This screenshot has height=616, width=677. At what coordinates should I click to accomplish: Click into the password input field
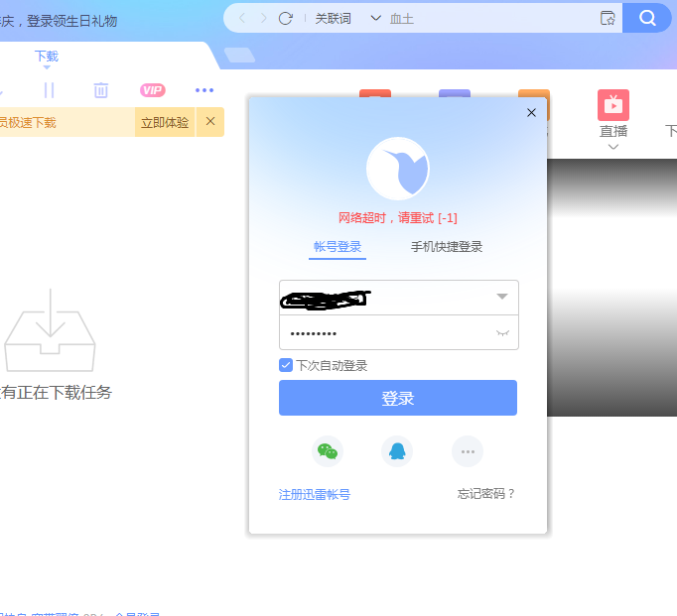point(382,333)
